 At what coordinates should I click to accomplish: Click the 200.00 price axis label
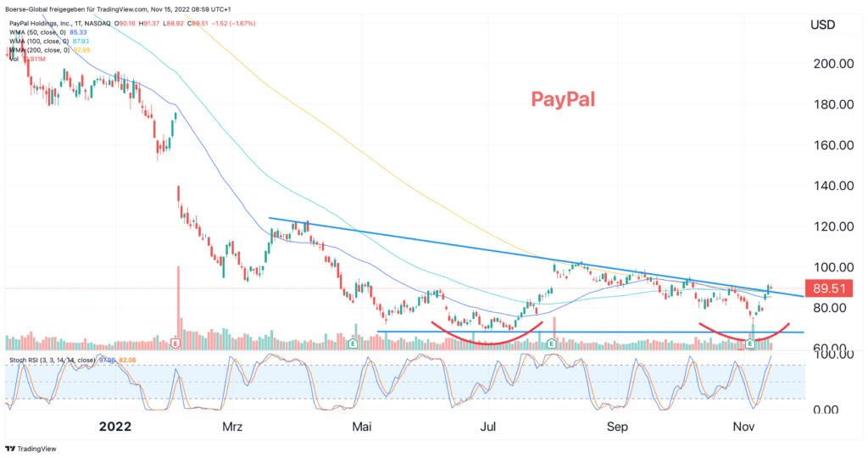tap(833, 64)
